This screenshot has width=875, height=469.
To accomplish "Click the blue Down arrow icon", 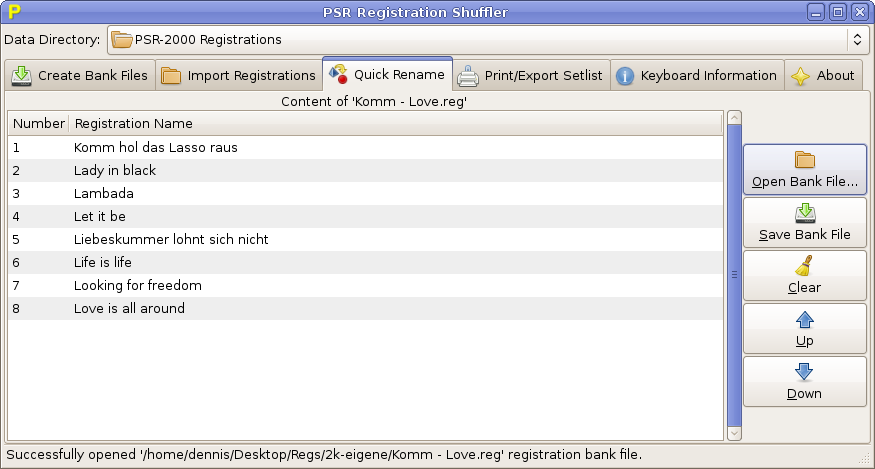I will click(x=804, y=372).
